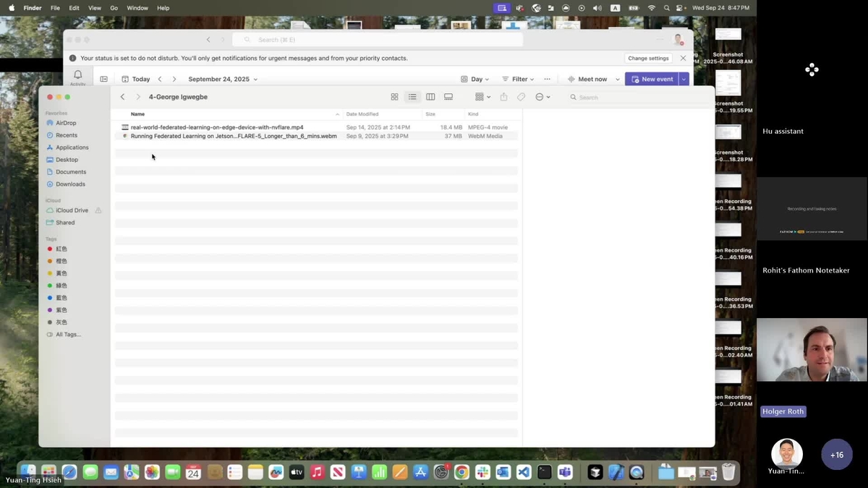
Task: Select the orange tag 橙色
Action: [61, 261]
